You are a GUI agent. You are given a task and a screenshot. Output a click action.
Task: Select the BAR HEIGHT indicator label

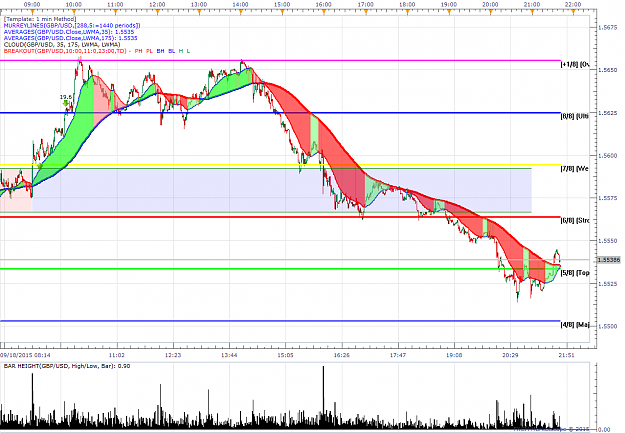coord(67,366)
